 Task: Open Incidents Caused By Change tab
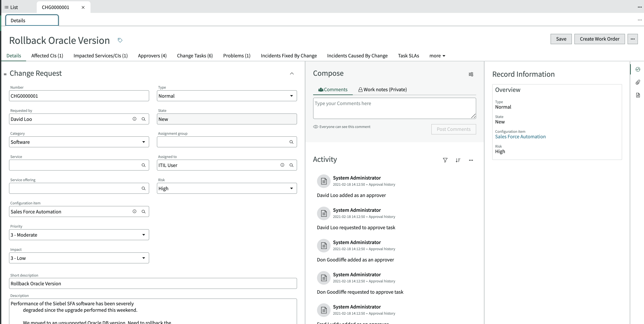(357, 56)
